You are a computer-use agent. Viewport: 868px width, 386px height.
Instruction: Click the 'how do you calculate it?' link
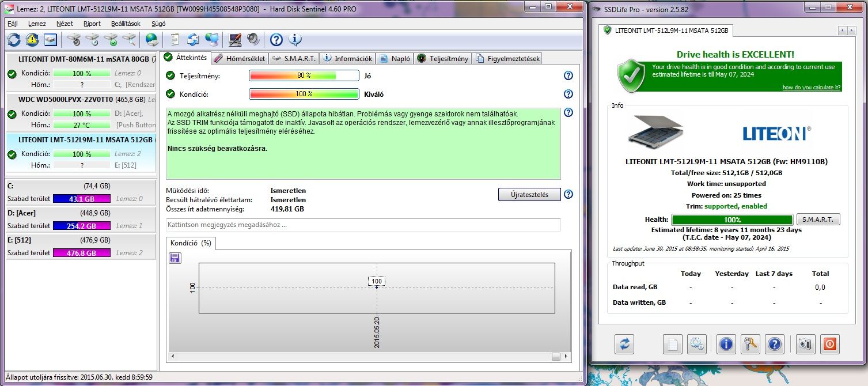[x=811, y=87]
